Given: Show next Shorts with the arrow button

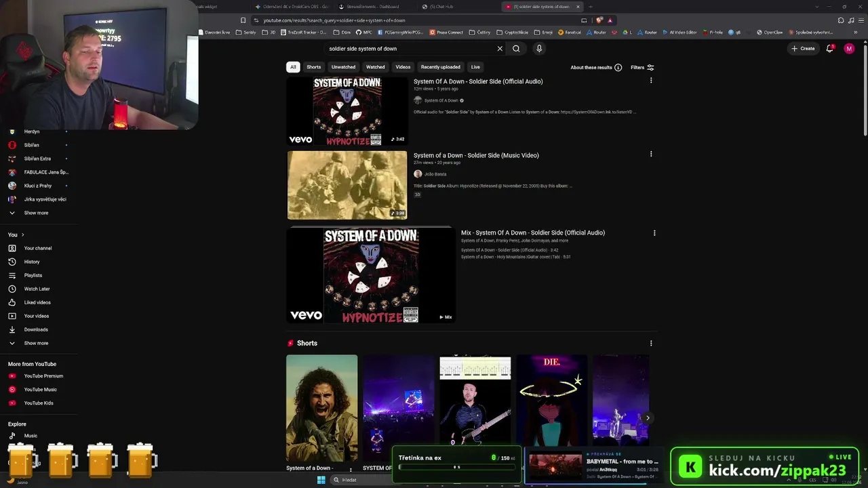Looking at the screenshot, I should click(x=648, y=418).
